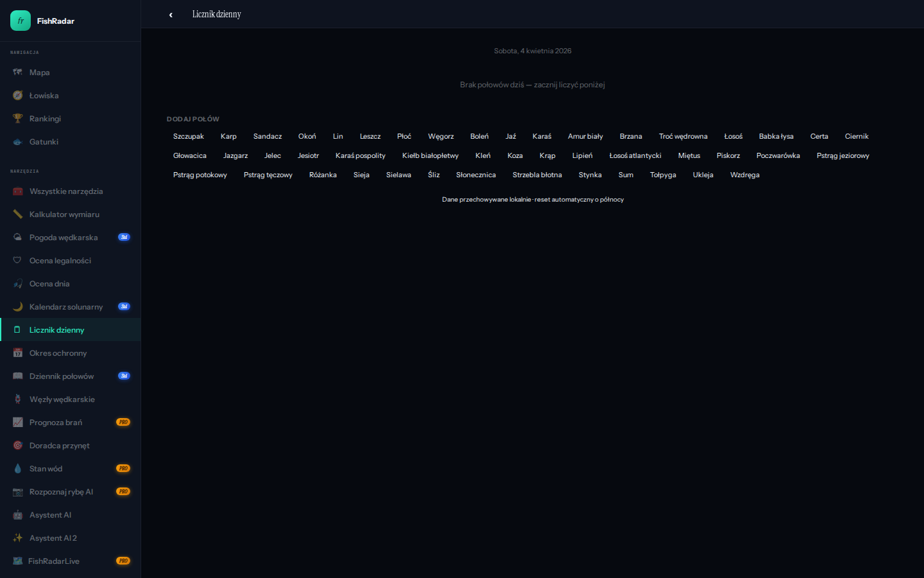The image size is (924, 578).
Task: Click the back chevron beside Licznik dzienny
Action: [x=171, y=15]
